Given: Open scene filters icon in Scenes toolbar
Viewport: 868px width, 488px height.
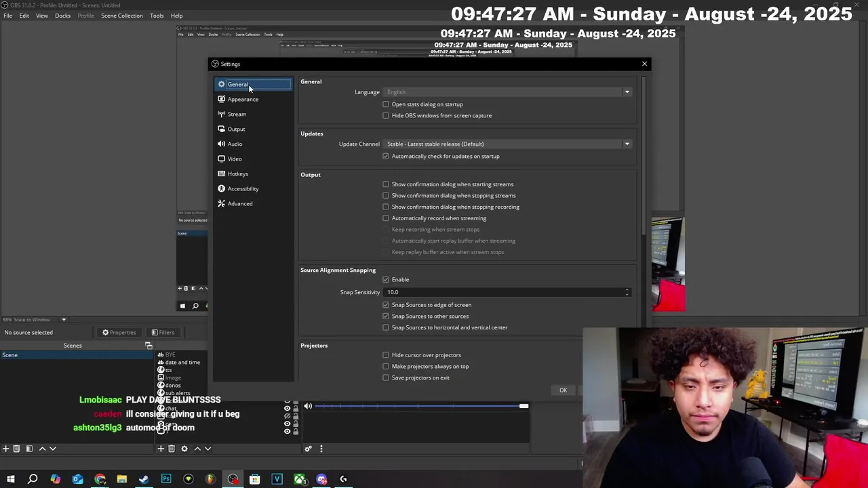Looking at the screenshot, I should (28, 449).
